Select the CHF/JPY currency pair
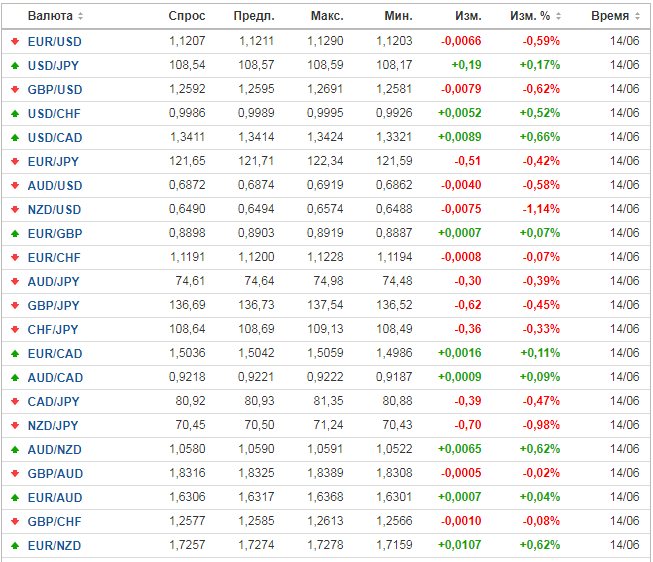Viewport: 653px width, 562px height. coord(55,329)
